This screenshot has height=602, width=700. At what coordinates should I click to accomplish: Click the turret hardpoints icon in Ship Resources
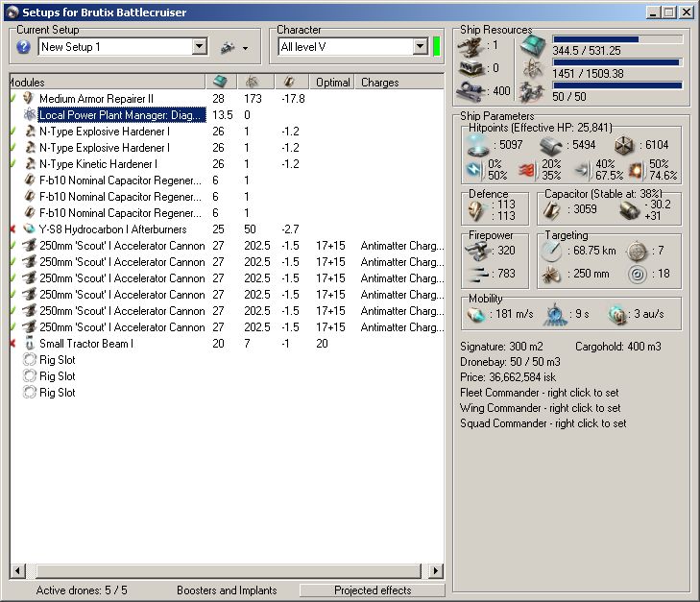point(472,45)
